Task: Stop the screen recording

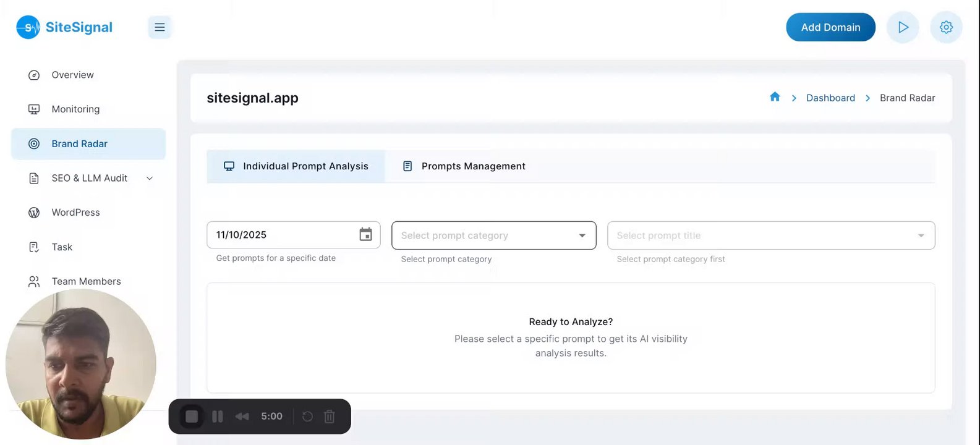Action: coord(192,417)
